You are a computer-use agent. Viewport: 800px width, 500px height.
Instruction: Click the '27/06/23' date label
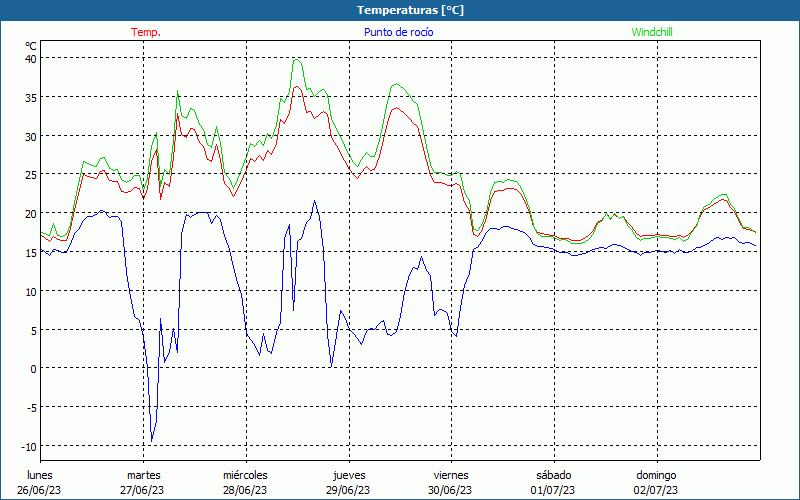(142, 490)
